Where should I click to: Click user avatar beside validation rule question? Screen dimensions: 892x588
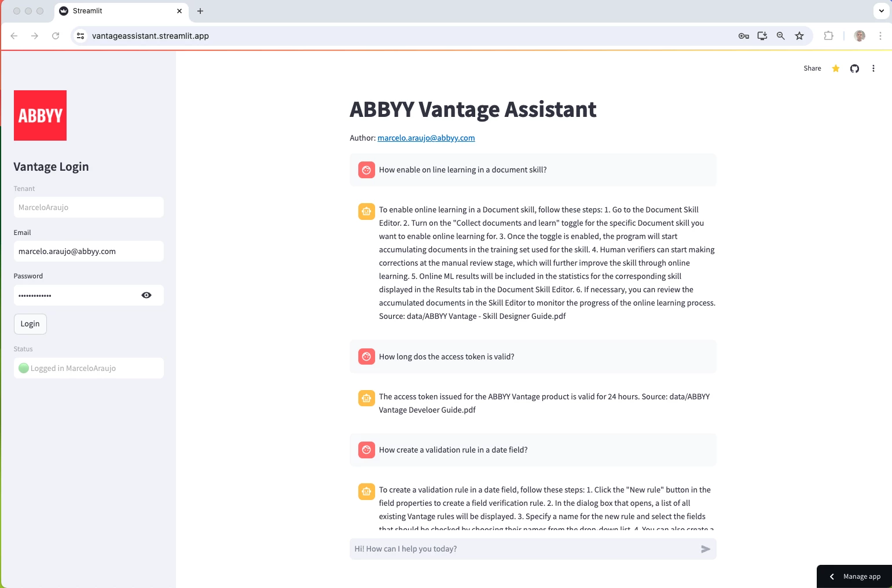coord(366,450)
